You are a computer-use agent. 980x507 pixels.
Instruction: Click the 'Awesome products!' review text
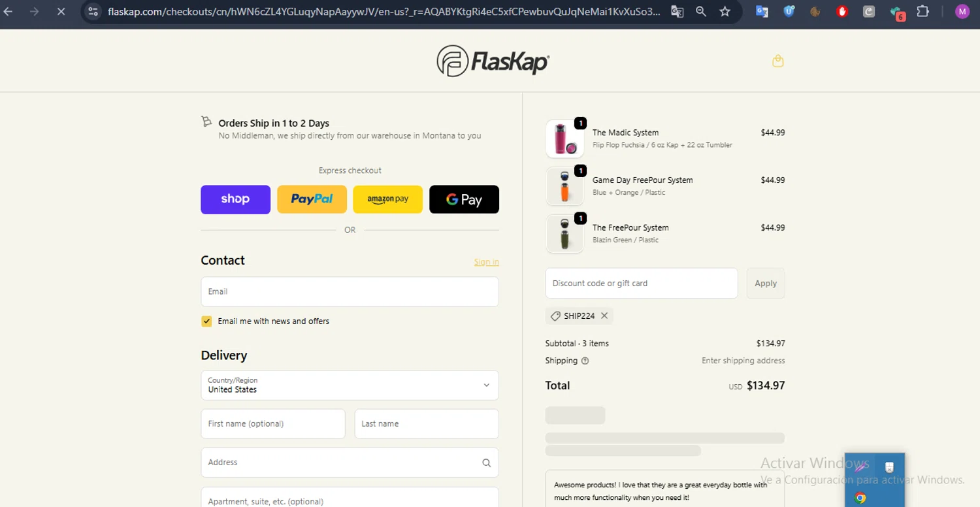[661, 491]
